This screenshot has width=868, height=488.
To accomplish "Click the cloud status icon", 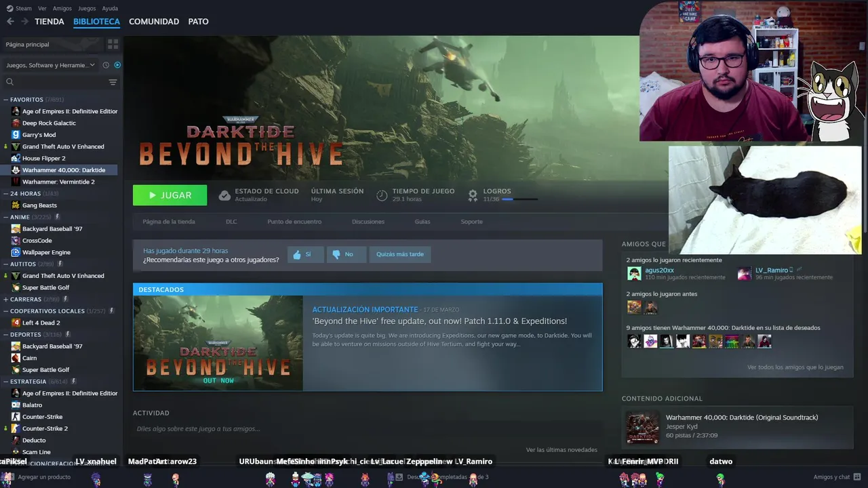I will [x=224, y=195].
